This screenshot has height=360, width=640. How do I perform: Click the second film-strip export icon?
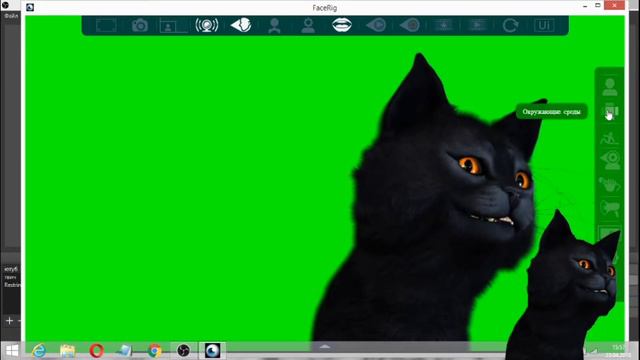click(477, 25)
